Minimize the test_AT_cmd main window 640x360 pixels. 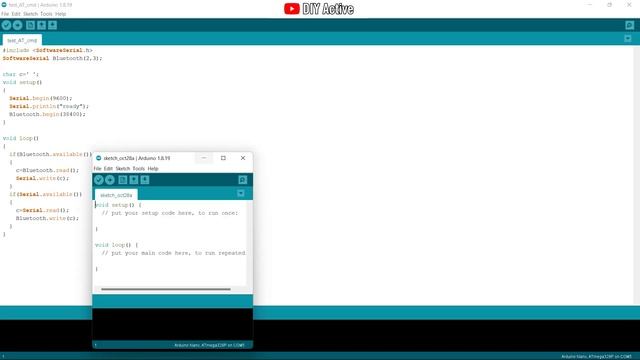(590, 5)
